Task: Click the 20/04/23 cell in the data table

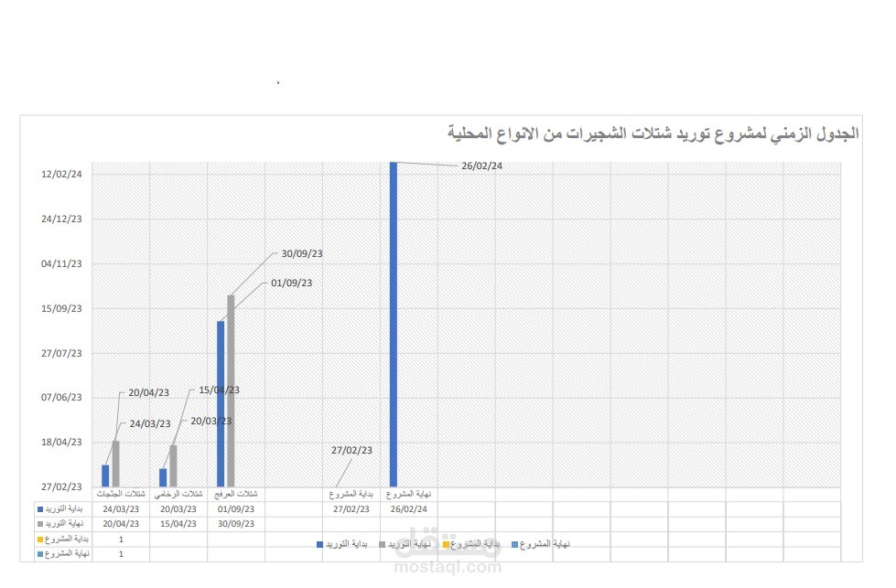Action: (x=121, y=524)
